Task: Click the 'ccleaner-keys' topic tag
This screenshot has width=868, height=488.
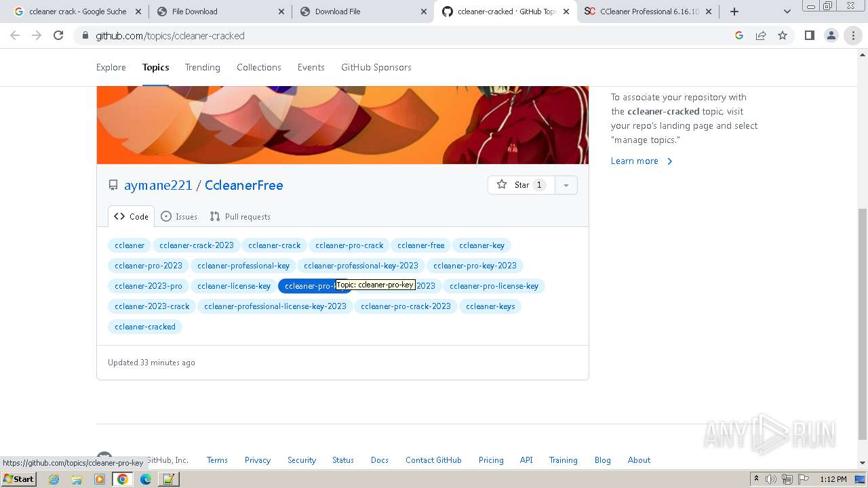Action: (490, 306)
